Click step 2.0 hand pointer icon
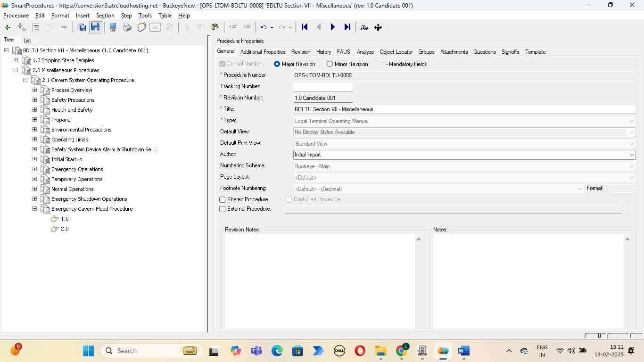 [x=55, y=229]
